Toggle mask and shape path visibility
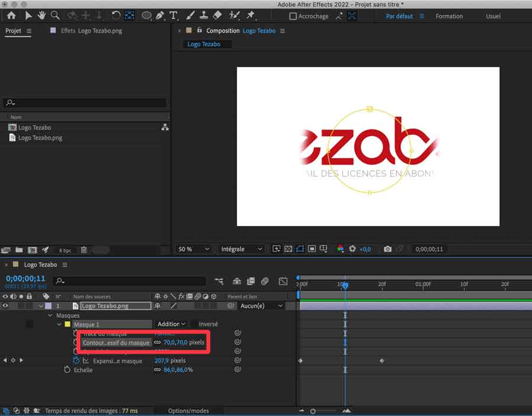 coord(300,249)
